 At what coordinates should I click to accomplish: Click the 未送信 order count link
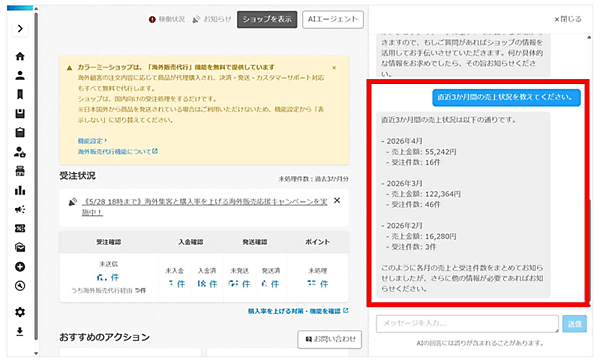[108, 277]
